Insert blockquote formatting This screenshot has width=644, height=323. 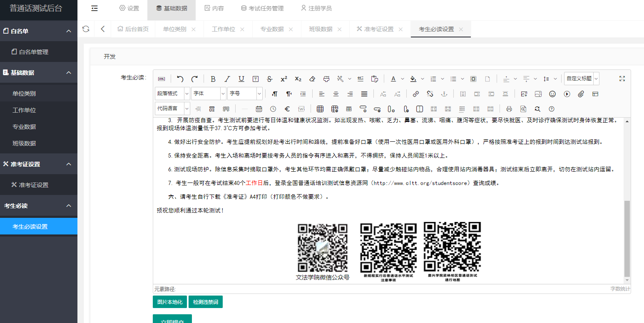coord(361,79)
